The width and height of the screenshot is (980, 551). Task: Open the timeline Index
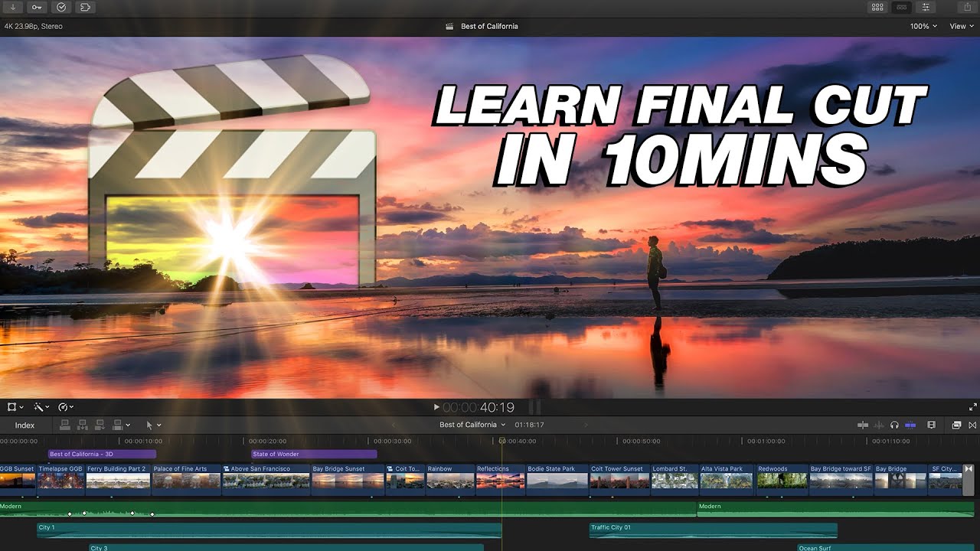tap(24, 425)
